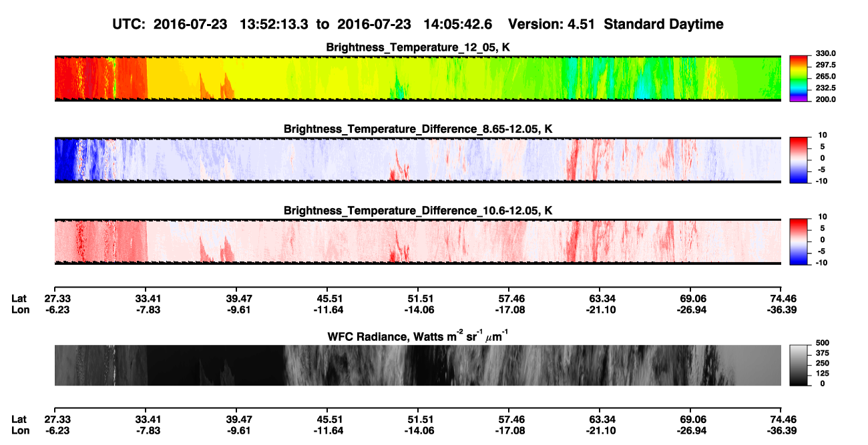Click the Brightness_Temperature_12_05 panel title
The width and height of the screenshot is (868, 445).
(418, 47)
